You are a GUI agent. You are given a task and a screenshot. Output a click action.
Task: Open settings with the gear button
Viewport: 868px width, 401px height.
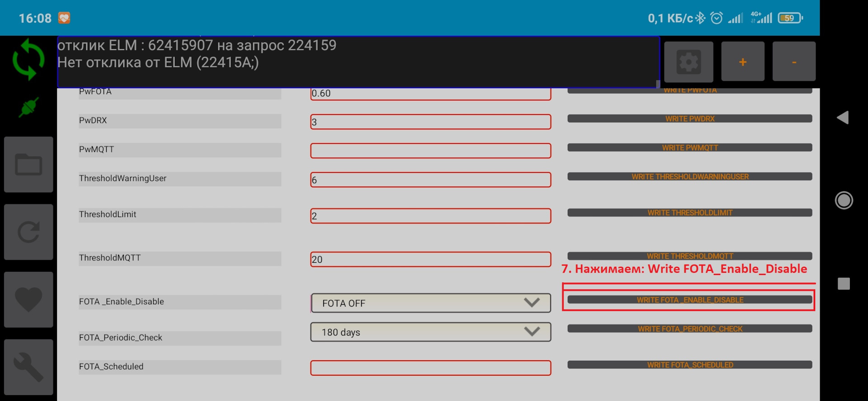689,61
